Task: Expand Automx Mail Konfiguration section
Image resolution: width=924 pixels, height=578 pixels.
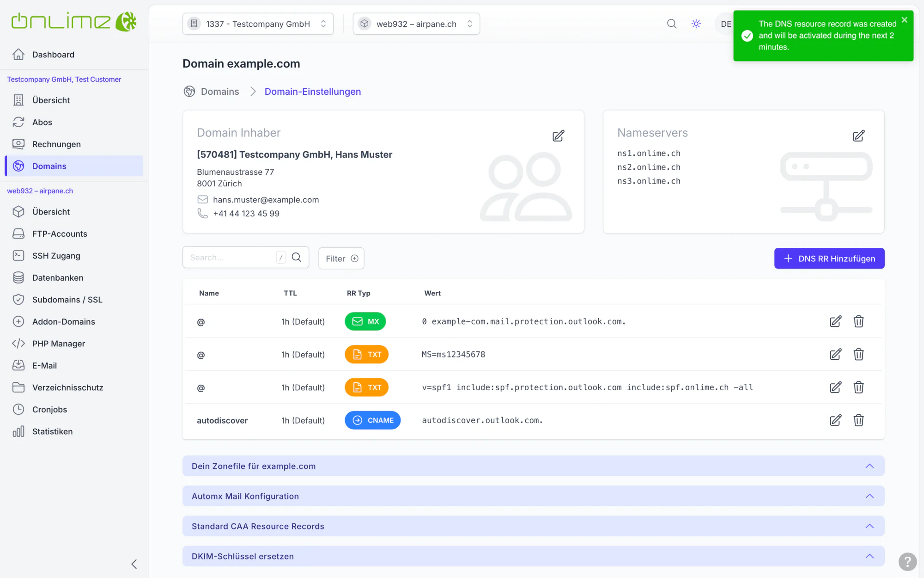Action: 533,496
